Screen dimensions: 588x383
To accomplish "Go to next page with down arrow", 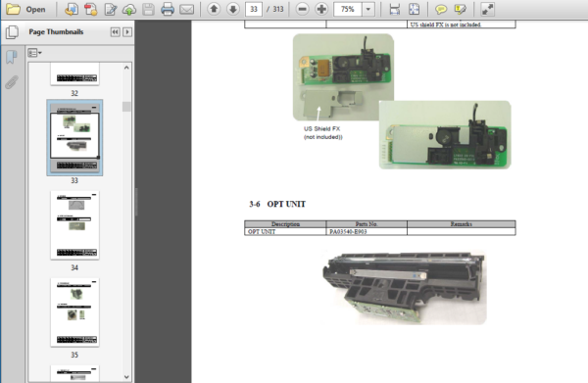I will [233, 9].
